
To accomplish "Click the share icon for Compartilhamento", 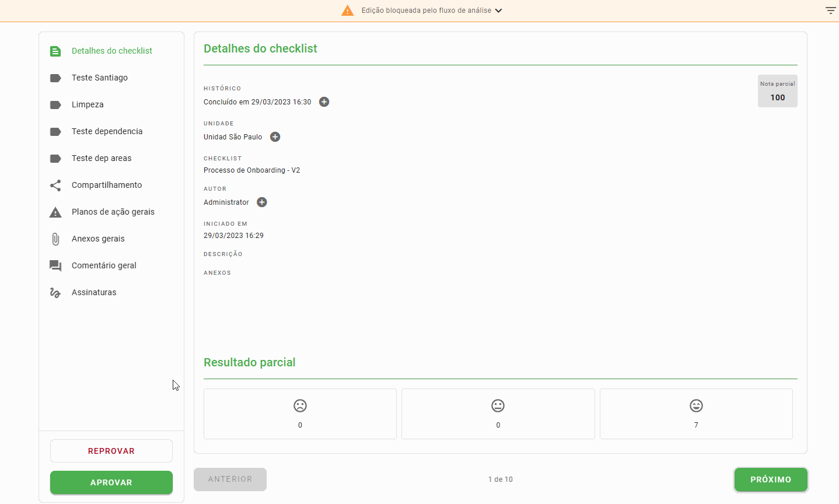I will pos(55,185).
